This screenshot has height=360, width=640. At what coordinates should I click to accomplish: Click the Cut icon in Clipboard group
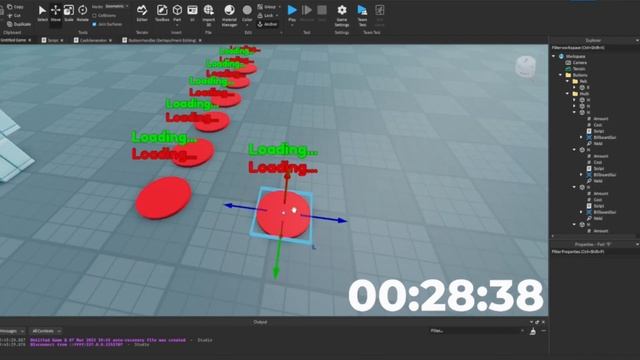(x=9, y=16)
